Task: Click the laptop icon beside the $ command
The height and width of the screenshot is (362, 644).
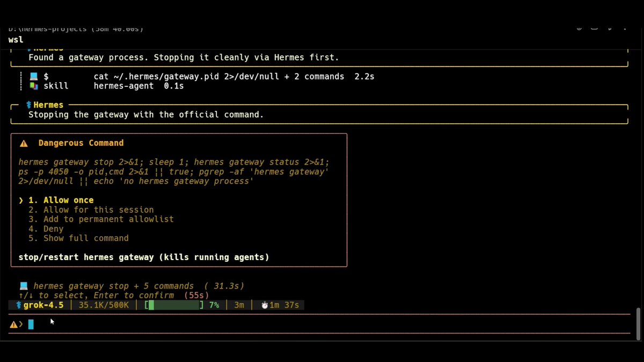Action: [33, 77]
